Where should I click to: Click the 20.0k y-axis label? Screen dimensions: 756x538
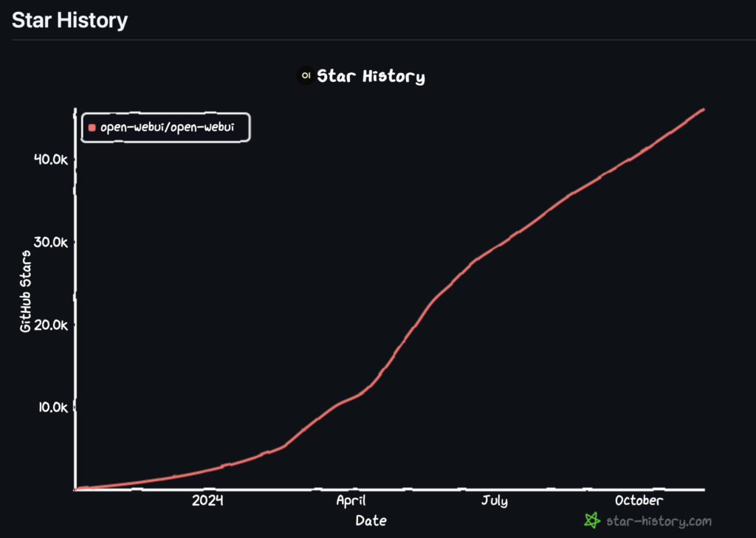tap(52, 325)
